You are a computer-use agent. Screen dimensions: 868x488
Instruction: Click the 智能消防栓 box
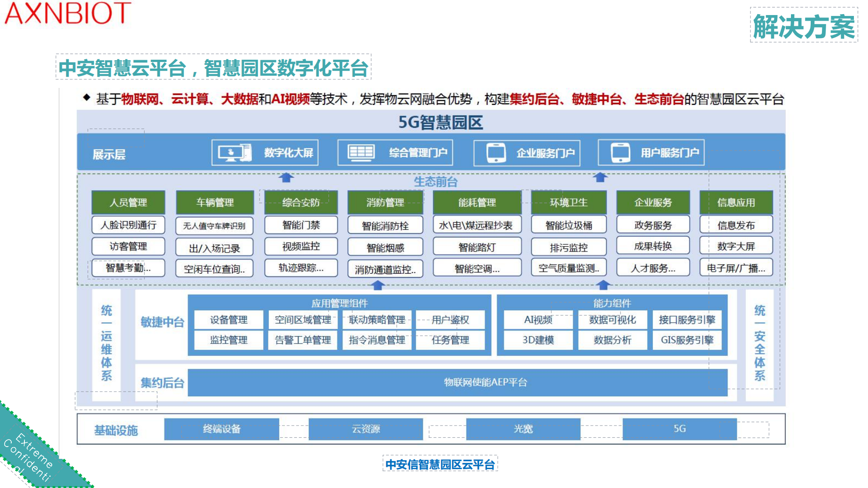[385, 226]
